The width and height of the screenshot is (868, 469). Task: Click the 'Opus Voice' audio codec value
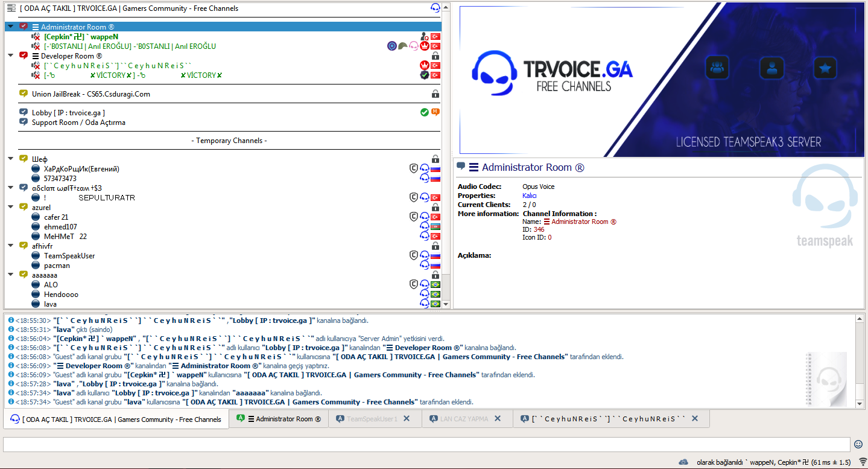(x=539, y=187)
